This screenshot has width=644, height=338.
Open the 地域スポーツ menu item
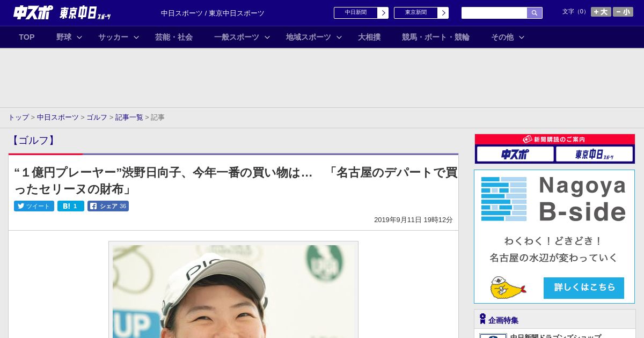point(309,37)
